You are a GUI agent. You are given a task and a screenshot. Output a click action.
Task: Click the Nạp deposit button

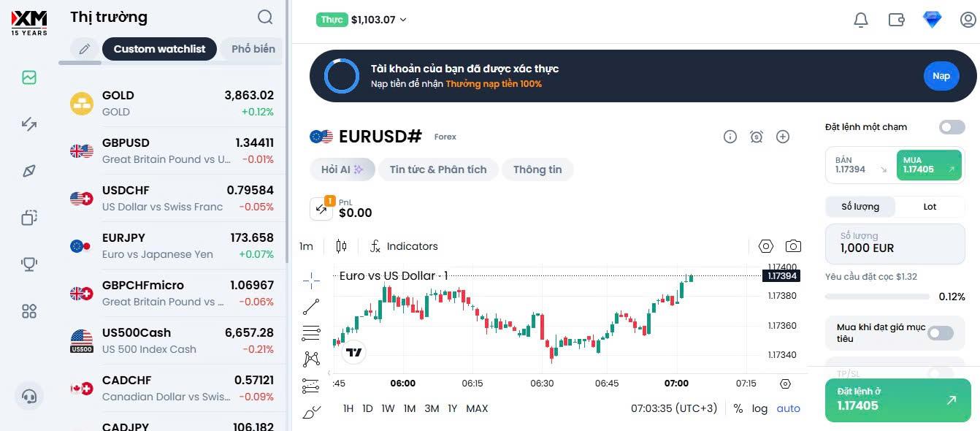click(941, 76)
